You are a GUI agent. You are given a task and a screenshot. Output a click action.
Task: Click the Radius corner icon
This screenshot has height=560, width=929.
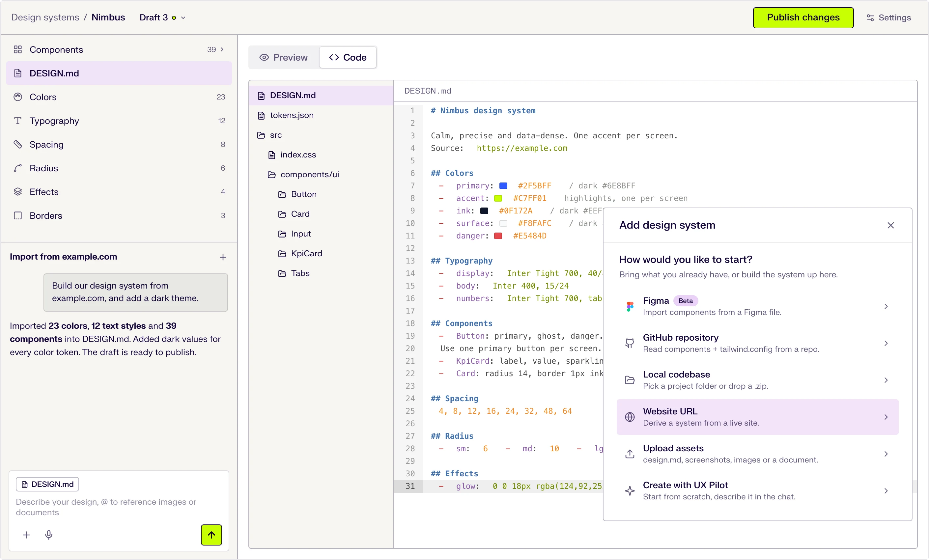18,168
